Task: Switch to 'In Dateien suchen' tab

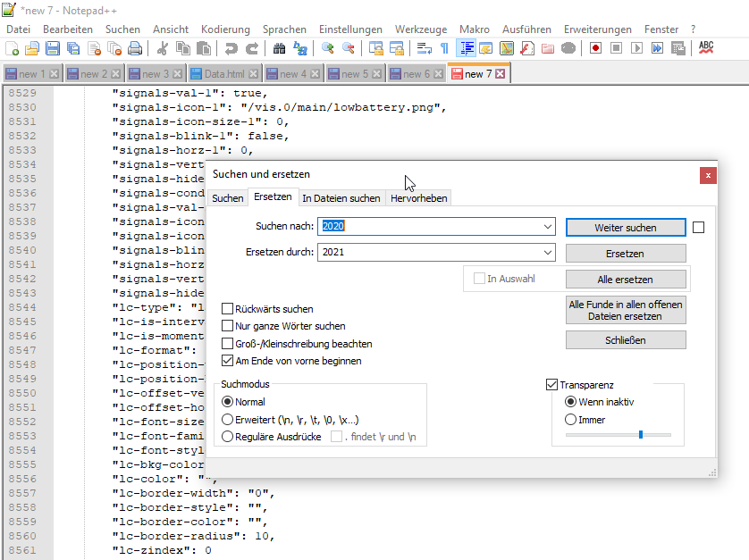Action: point(341,198)
